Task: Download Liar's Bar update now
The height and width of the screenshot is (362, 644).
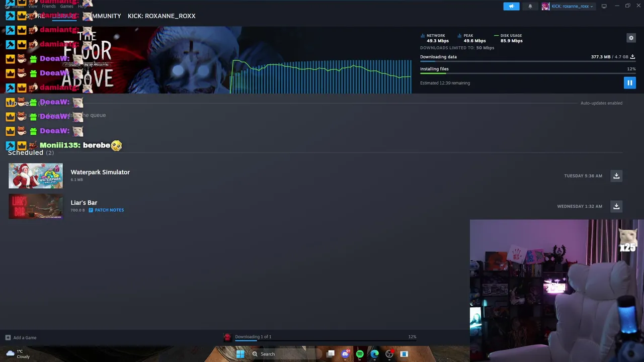Action: click(616, 206)
